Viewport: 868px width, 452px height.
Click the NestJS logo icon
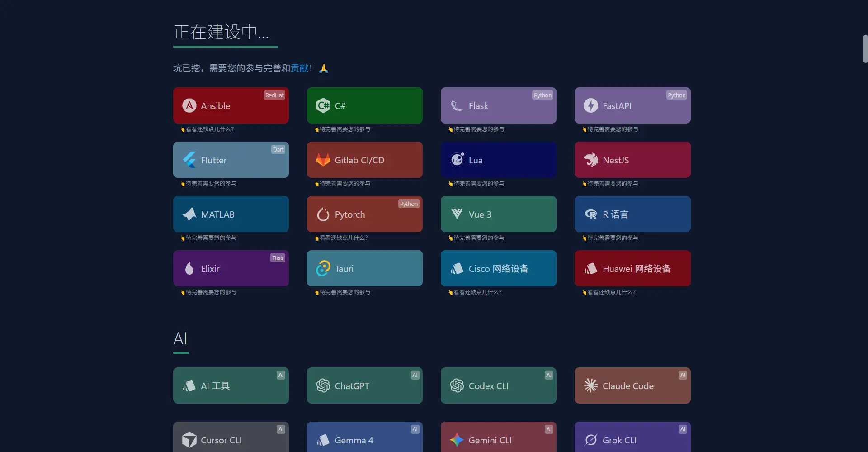pyautogui.click(x=591, y=160)
